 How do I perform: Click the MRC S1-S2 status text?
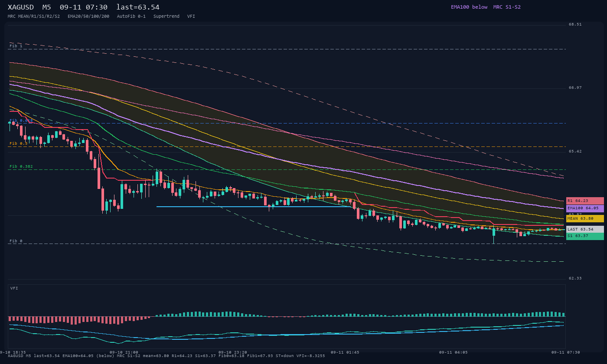507,7
